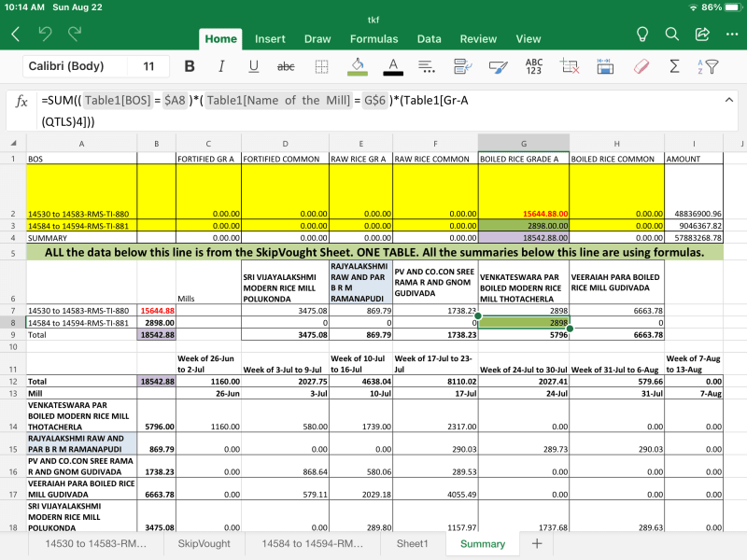
Task: Open the Share icon
Action: pyautogui.click(x=702, y=35)
